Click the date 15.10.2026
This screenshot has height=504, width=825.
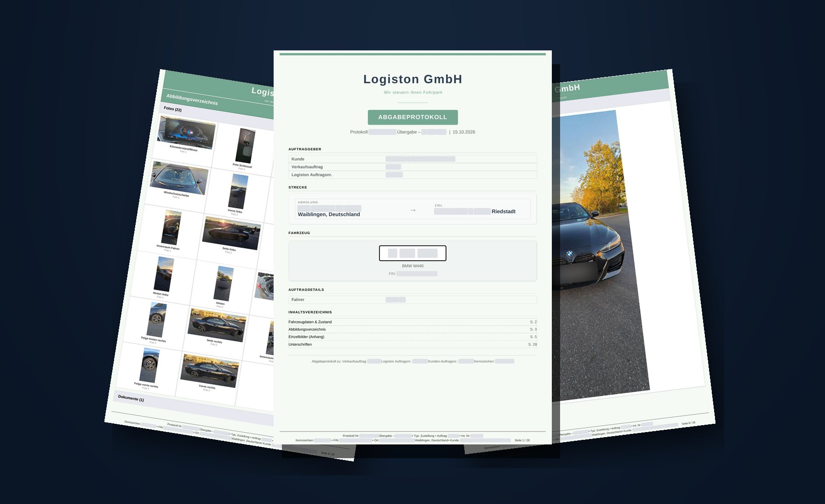point(464,132)
